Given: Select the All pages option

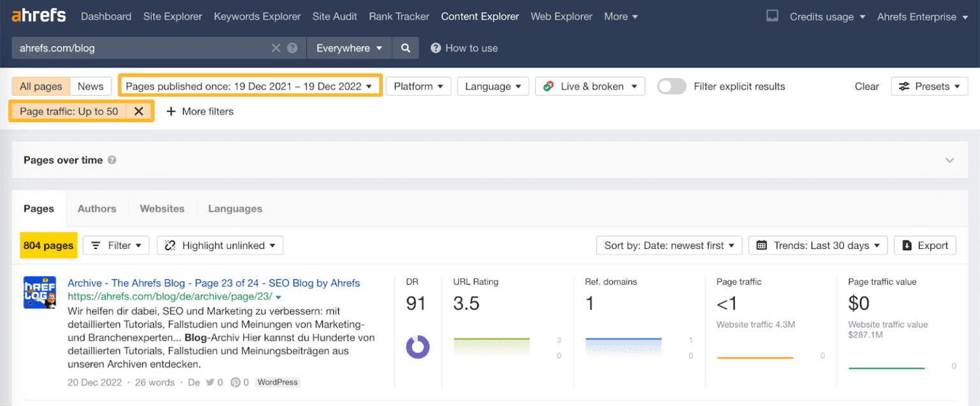Looking at the screenshot, I should (x=41, y=86).
